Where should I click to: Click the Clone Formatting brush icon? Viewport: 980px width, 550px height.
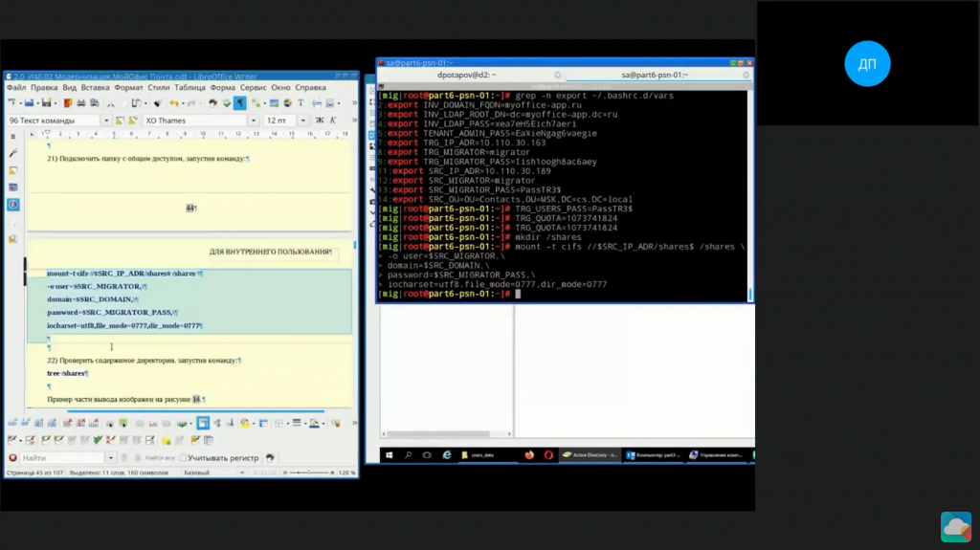point(158,103)
